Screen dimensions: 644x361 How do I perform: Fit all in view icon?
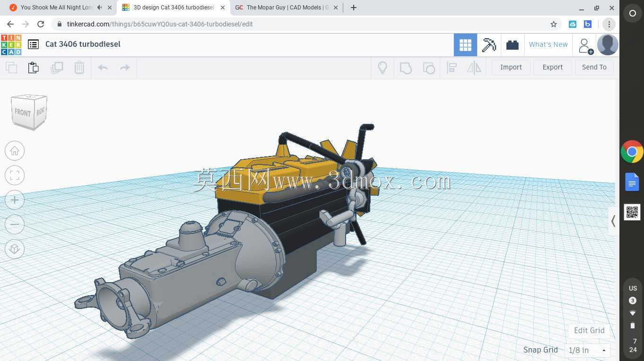pyautogui.click(x=15, y=175)
